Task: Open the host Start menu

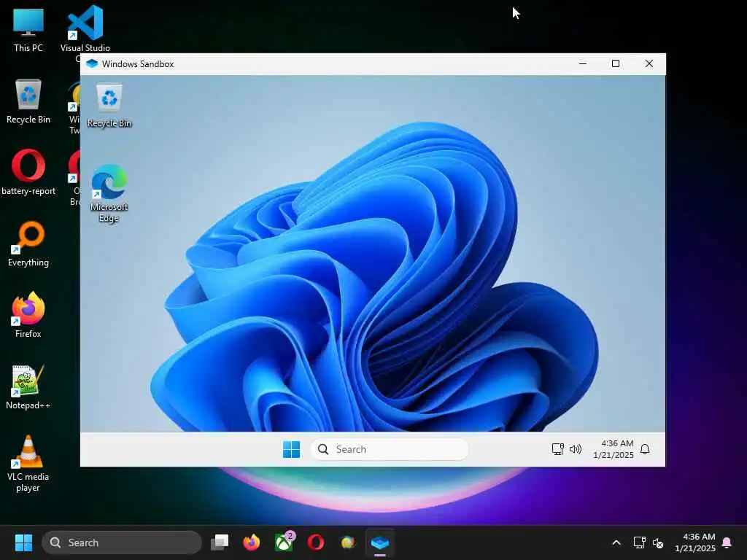Action: point(23,542)
